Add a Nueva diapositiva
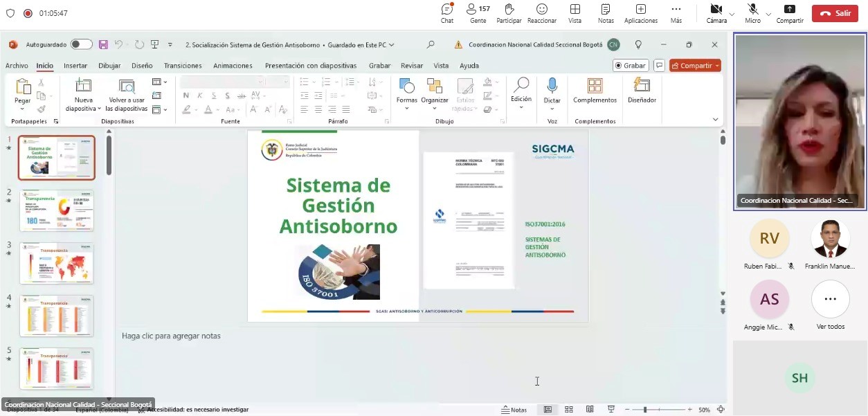 (x=83, y=95)
